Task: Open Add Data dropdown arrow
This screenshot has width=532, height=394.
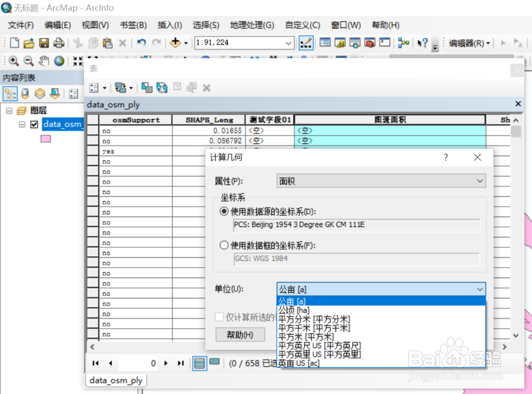Action: click(x=186, y=43)
